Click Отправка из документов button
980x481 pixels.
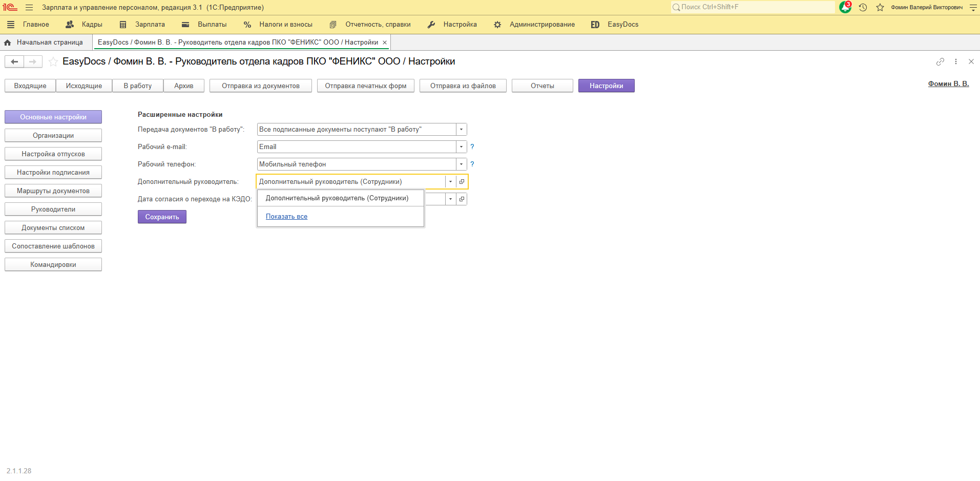point(261,86)
